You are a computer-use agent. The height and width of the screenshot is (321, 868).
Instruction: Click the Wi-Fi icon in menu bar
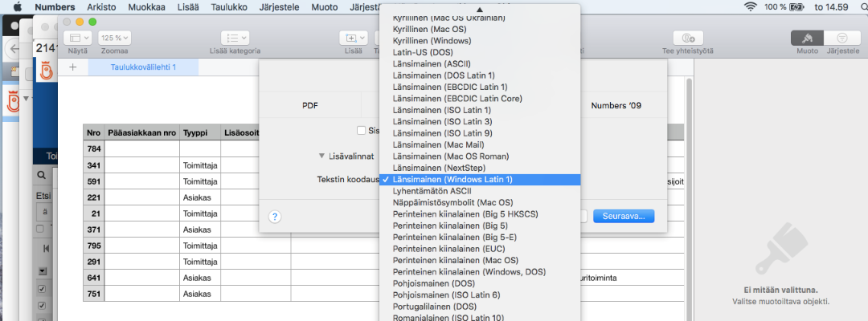point(751,6)
